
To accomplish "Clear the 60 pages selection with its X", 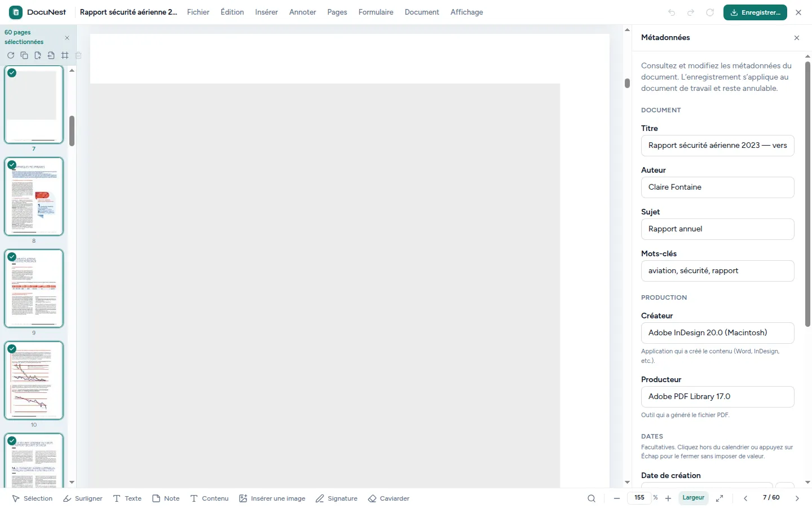I will click(x=67, y=38).
